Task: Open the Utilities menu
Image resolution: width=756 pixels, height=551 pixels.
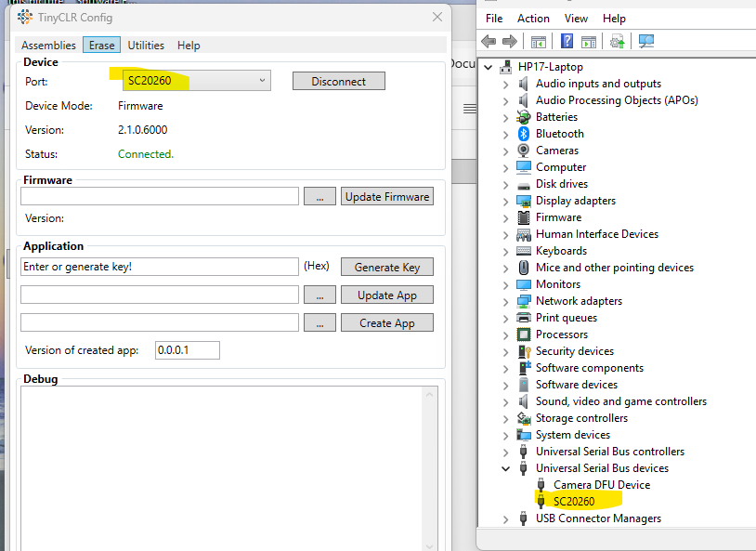Action: [146, 46]
